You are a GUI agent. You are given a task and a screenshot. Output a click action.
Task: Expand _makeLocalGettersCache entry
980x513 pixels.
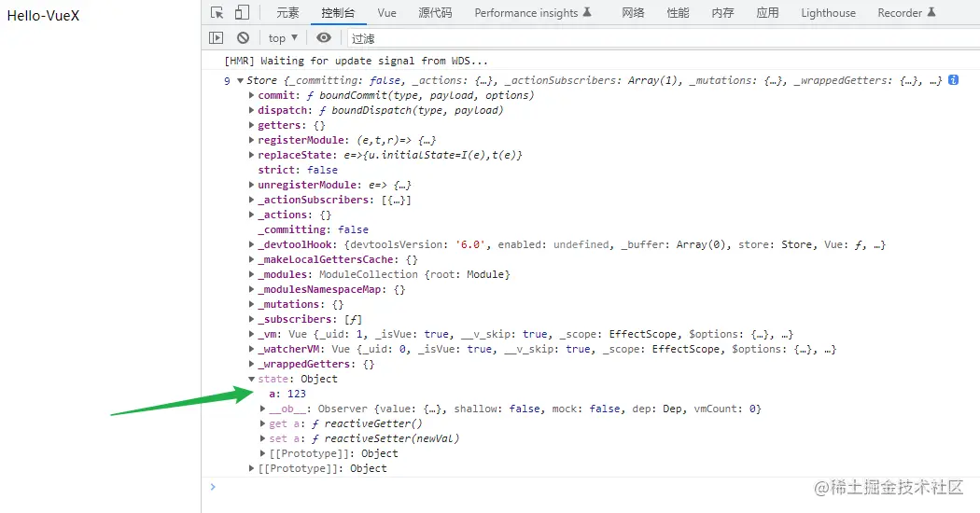tap(251, 260)
